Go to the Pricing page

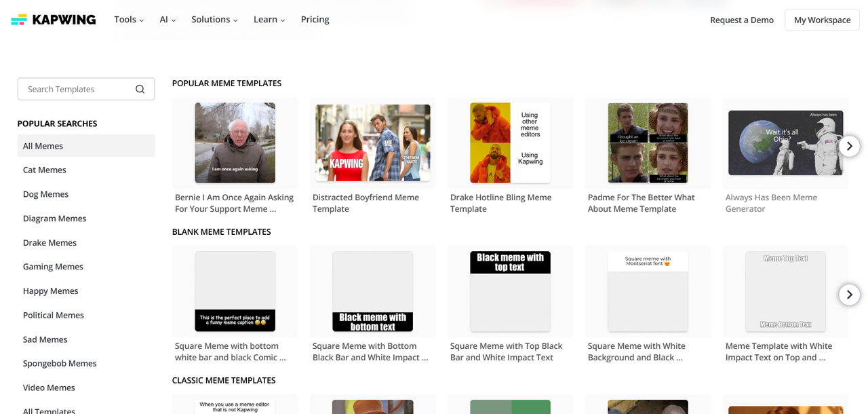[x=315, y=20]
